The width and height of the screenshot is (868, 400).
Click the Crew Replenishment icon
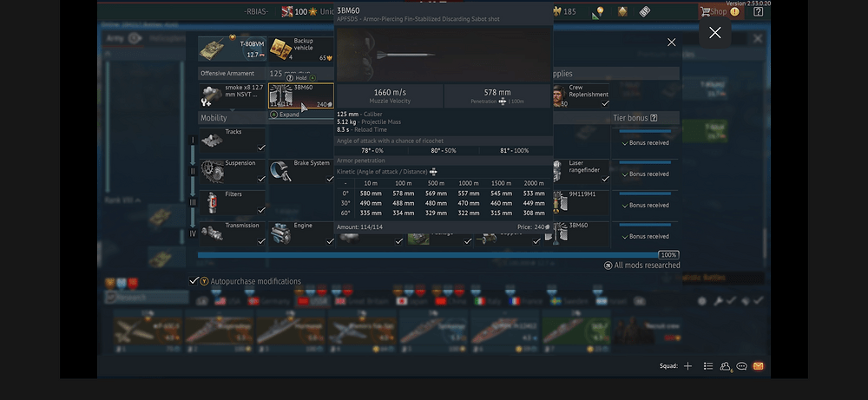[559, 95]
